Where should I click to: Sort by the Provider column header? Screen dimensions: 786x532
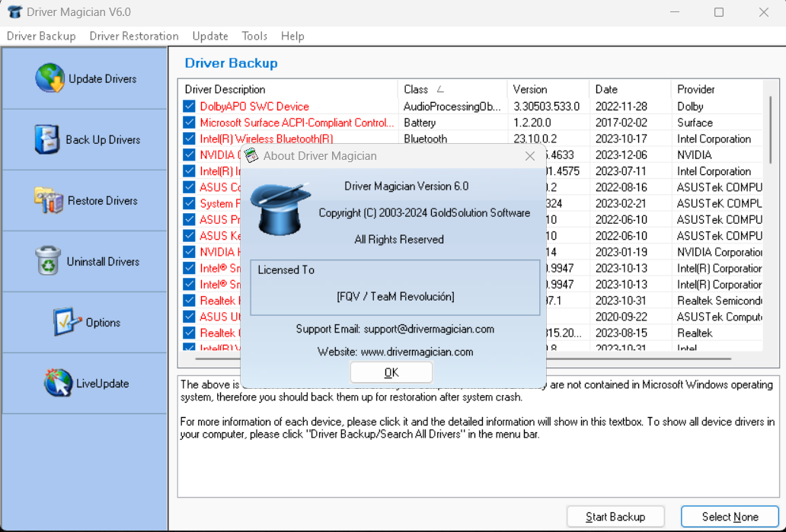(717, 89)
